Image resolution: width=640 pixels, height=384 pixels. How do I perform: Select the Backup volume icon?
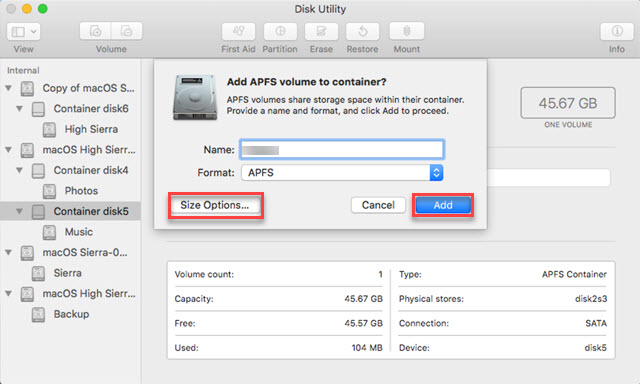(x=38, y=314)
